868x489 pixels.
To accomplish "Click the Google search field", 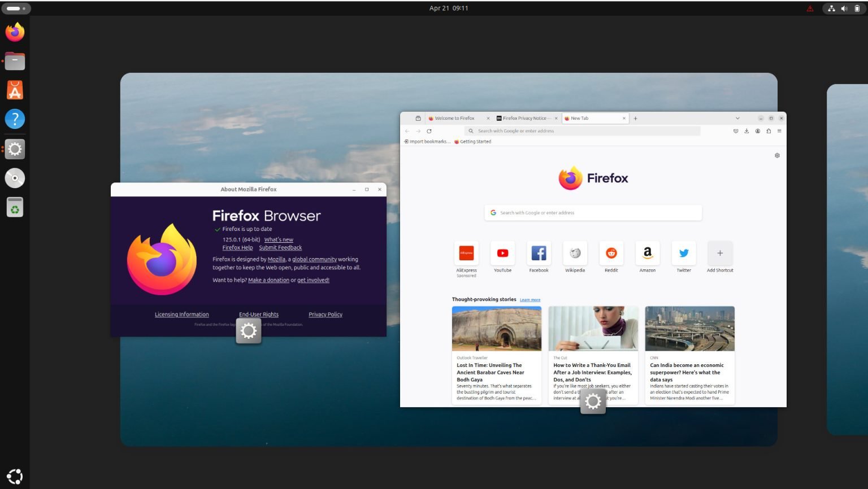I will [592, 212].
